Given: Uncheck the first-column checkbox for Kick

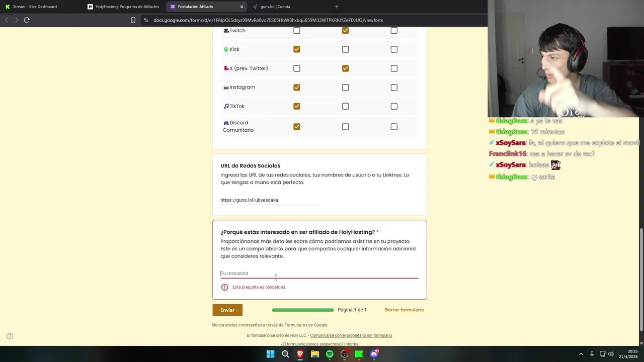Looking at the screenshot, I should pos(297,49).
